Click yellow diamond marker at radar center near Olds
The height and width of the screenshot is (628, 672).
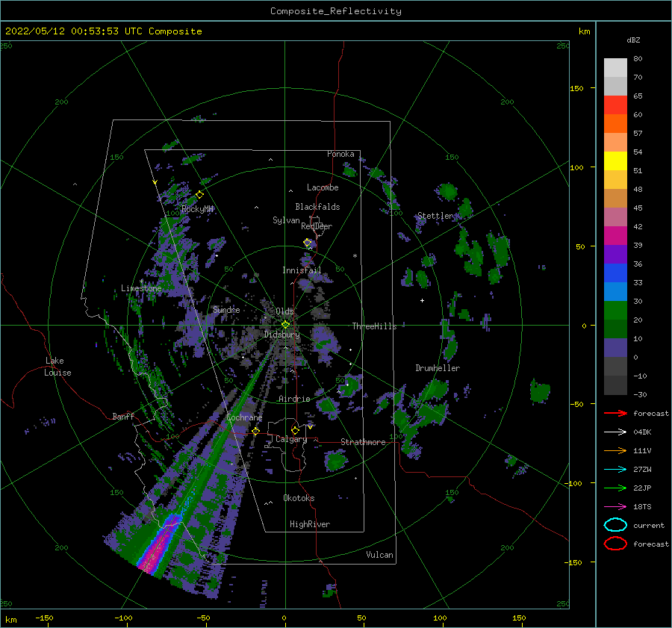click(x=285, y=325)
